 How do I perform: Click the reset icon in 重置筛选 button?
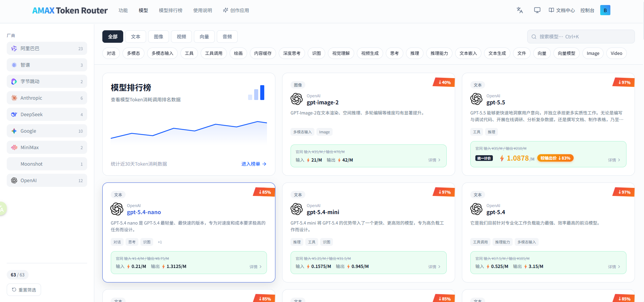coord(14,290)
